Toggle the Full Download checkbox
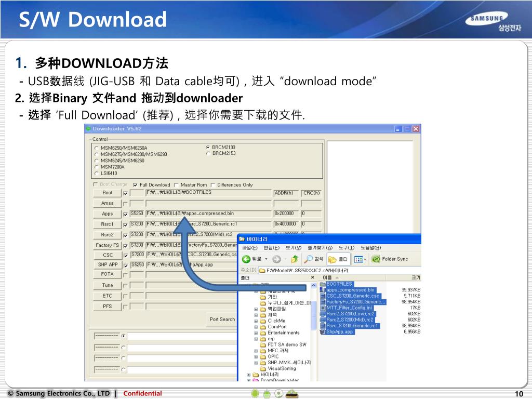Screen dimensions: 532x399 [x=135, y=185]
